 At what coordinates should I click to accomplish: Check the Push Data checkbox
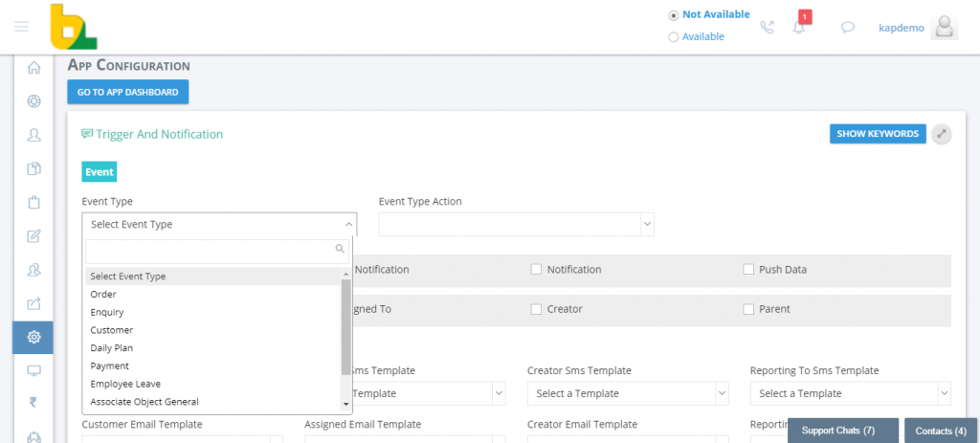pyautogui.click(x=748, y=269)
